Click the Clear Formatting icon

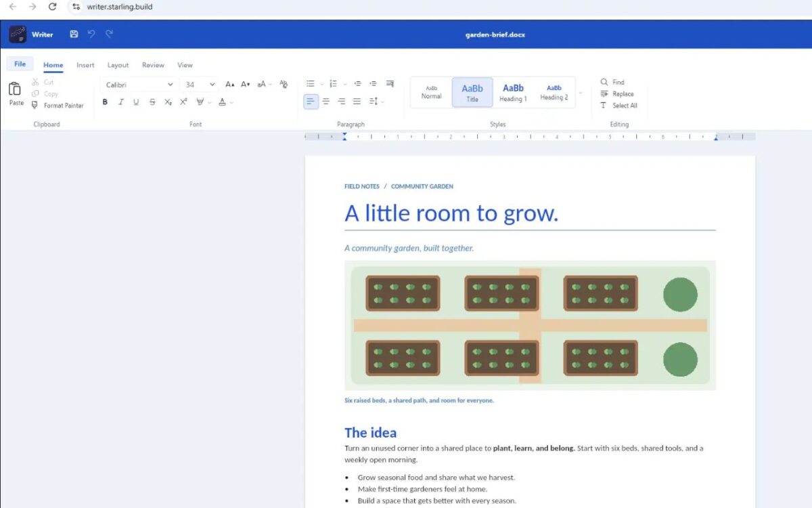pyautogui.click(x=284, y=85)
